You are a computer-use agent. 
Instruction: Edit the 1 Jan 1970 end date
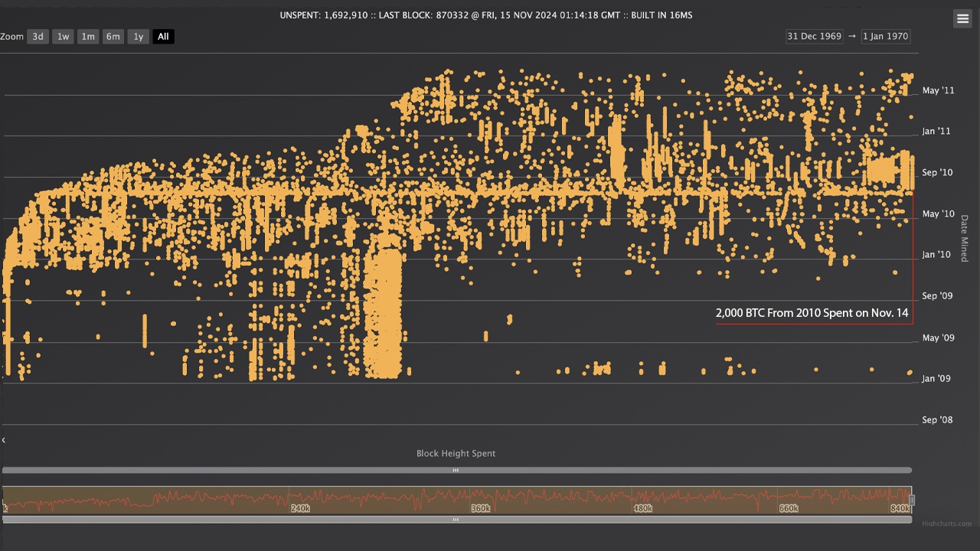pyautogui.click(x=885, y=37)
